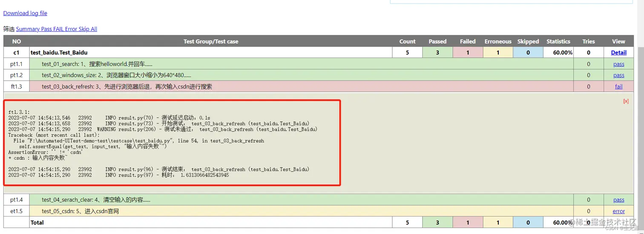Screen dimensions: 644x234
Task: Click the Passed column header
Action: 437,41
